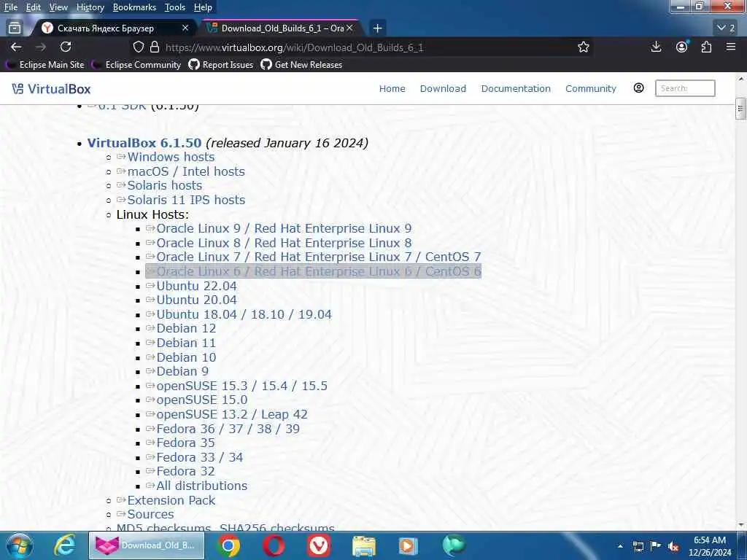Image resolution: width=747 pixels, height=560 pixels.
Task: Open the list-all-tabs dropdown
Action: coord(726,28)
